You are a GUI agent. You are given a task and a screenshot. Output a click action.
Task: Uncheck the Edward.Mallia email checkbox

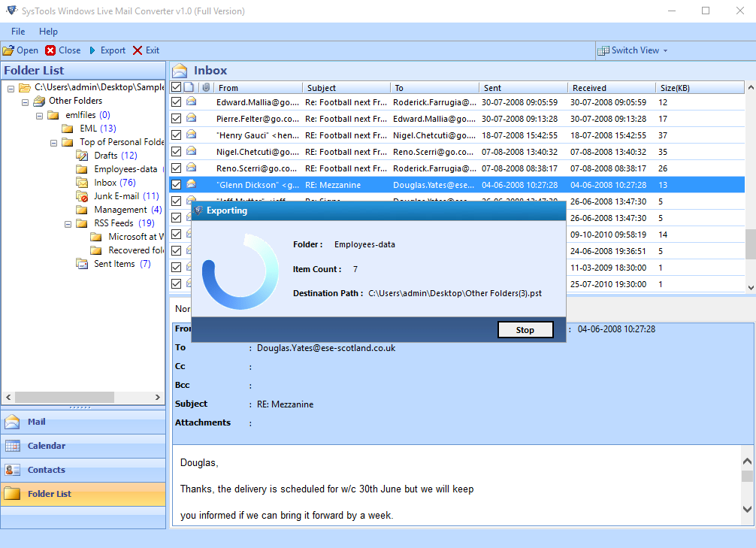(177, 101)
